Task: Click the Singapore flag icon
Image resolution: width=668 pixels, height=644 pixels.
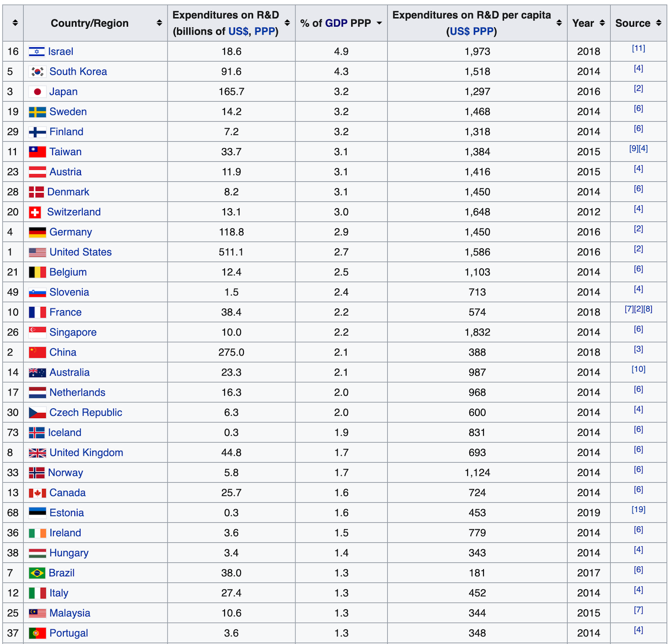Action: tap(37, 332)
